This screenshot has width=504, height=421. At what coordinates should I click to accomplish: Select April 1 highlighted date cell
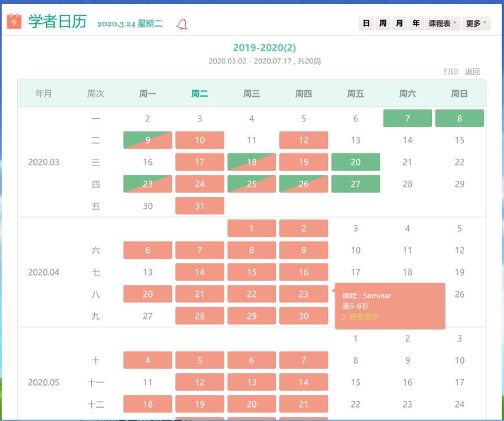[251, 229]
